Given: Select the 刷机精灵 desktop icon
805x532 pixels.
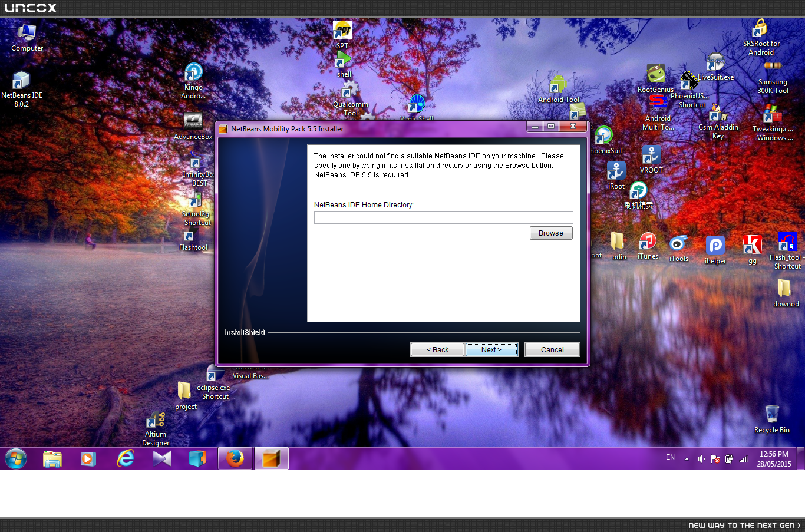Looking at the screenshot, I should click(639, 196).
